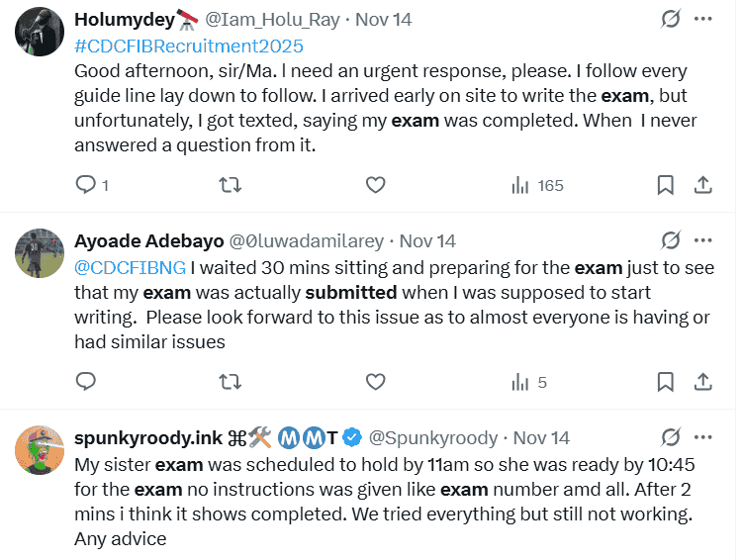Open more options on Ayoade Adebayo's tweet
Screen dimensions: 743x560
click(x=702, y=240)
